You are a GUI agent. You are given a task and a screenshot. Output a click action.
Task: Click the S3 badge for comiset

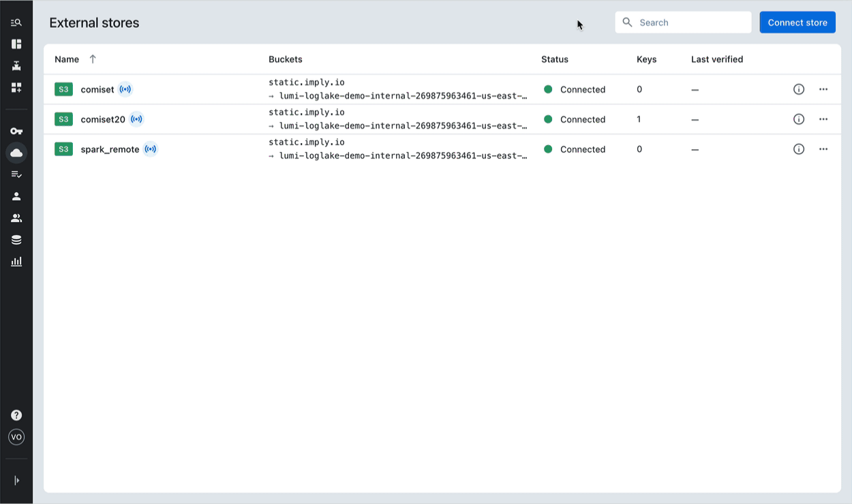pyautogui.click(x=63, y=89)
